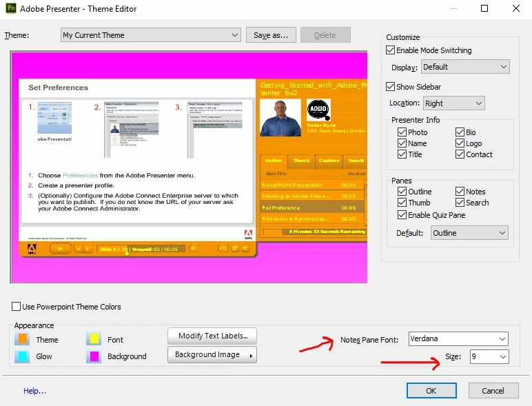Screen dimensions: 532x406
Task: Close the Theme Editor window
Action: tap(515, 8)
